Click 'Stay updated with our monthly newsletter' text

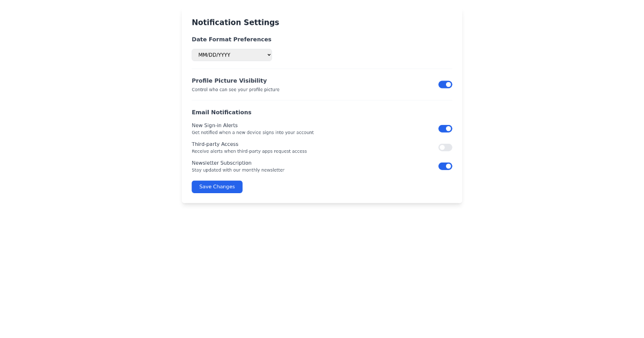pos(238,170)
